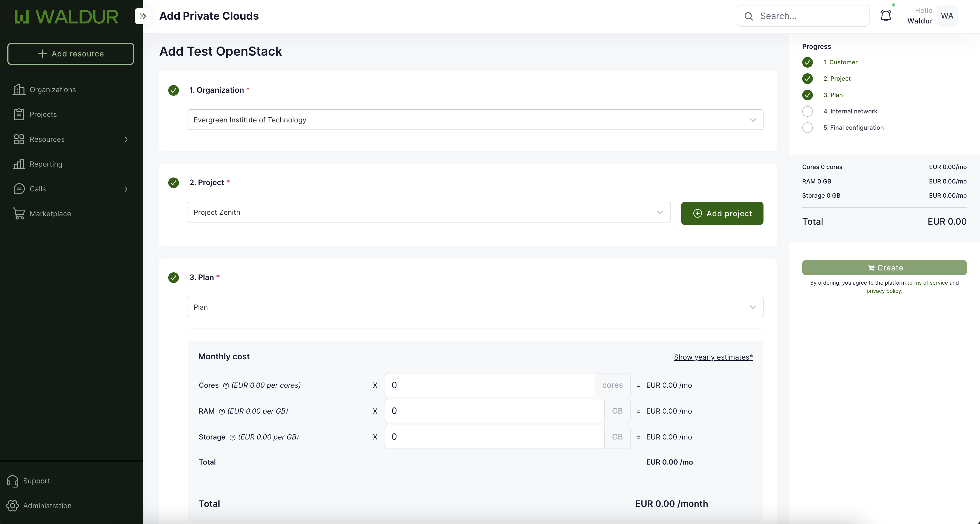Click the Show yearly estimates link

[x=713, y=357]
